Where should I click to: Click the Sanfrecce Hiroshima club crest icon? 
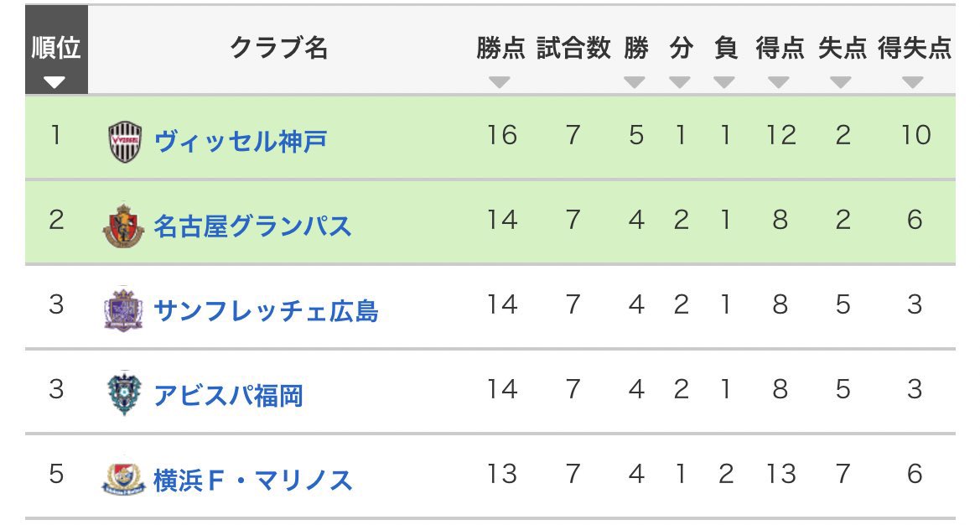[x=123, y=310]
